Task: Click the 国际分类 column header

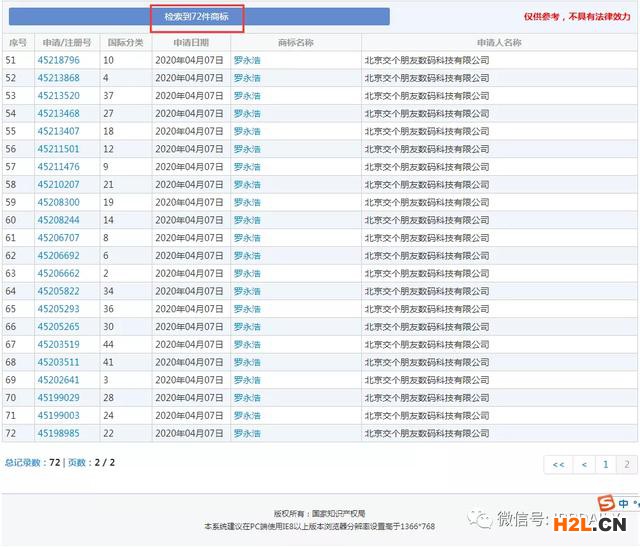Action: click(126, 42)
